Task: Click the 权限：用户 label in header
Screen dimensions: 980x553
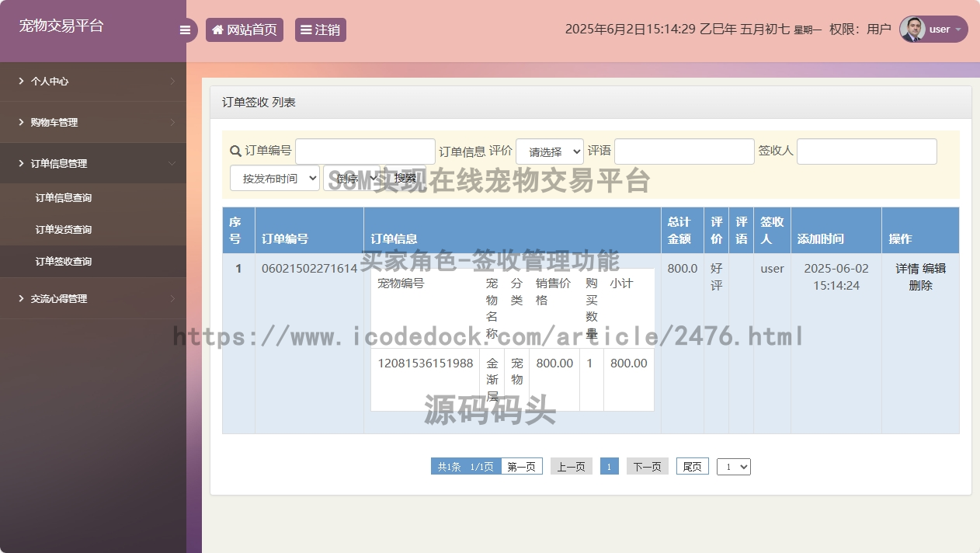Action: 860,30
